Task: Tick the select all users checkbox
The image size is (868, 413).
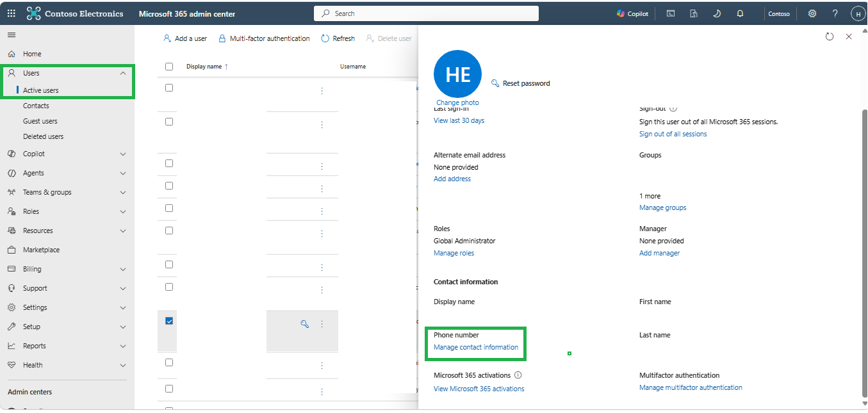Action: coord(169,67)
